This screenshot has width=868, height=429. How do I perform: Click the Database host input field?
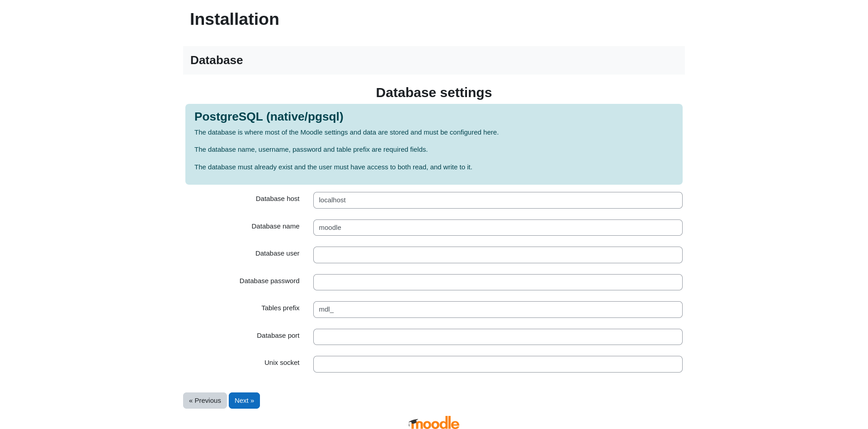click(x=498, y=200)
